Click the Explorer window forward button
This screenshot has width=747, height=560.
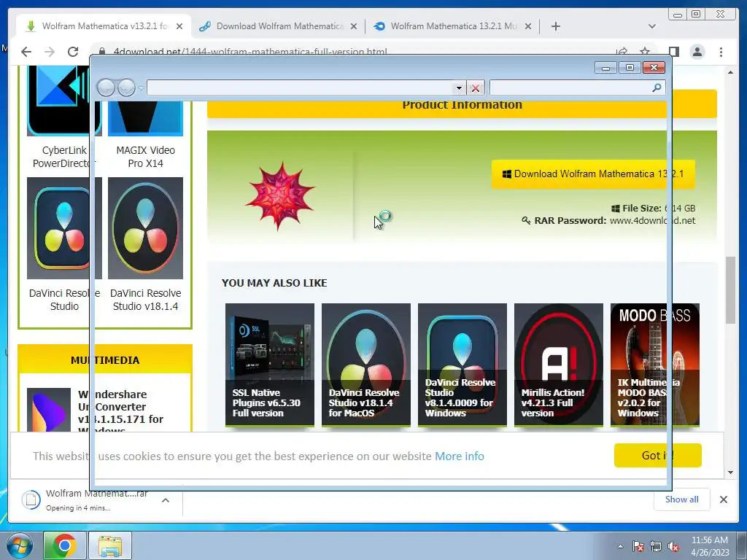coord(126,87)
